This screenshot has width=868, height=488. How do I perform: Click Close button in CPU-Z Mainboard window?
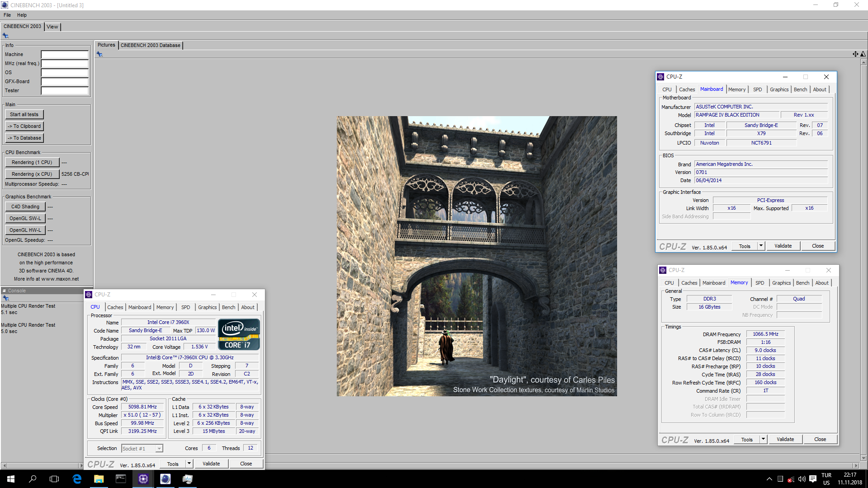pos(818,246)
